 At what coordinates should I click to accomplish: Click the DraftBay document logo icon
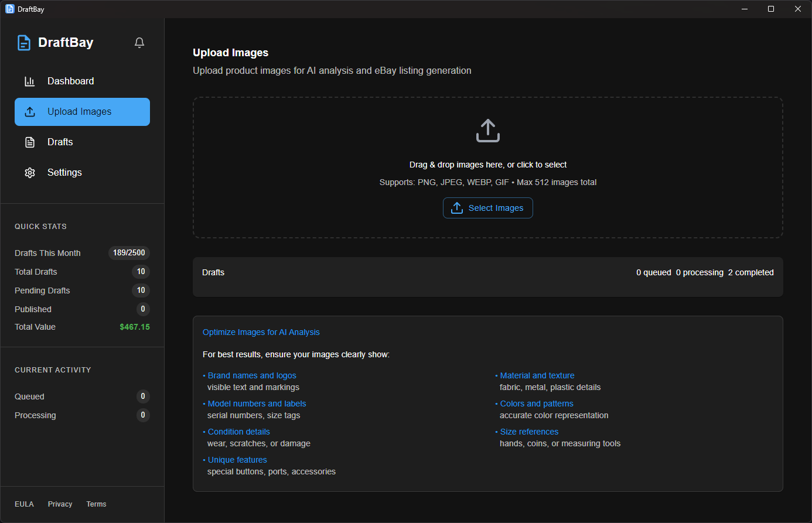pos(23,42)
